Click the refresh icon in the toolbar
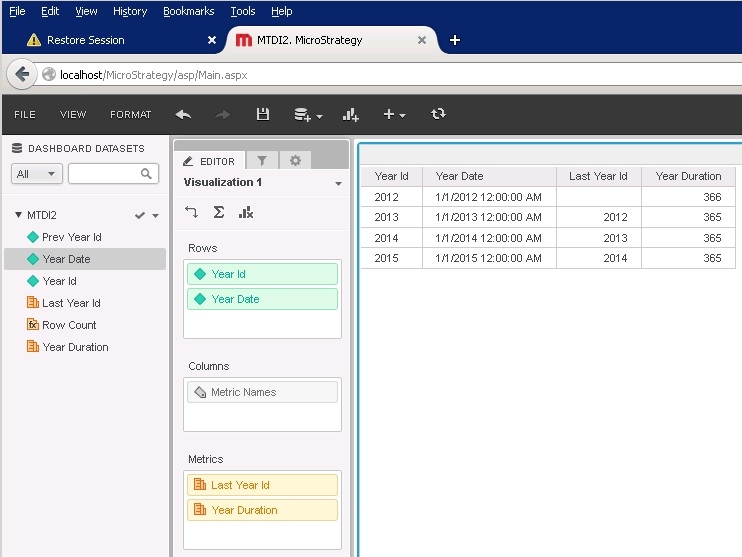 (438, 114)
